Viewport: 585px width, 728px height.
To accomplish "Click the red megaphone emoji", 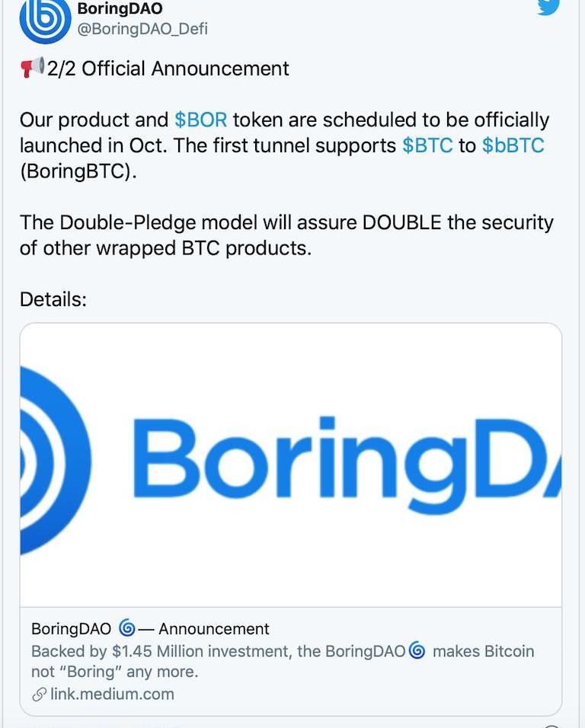I will pyautogui.click(x=32, y=68).
